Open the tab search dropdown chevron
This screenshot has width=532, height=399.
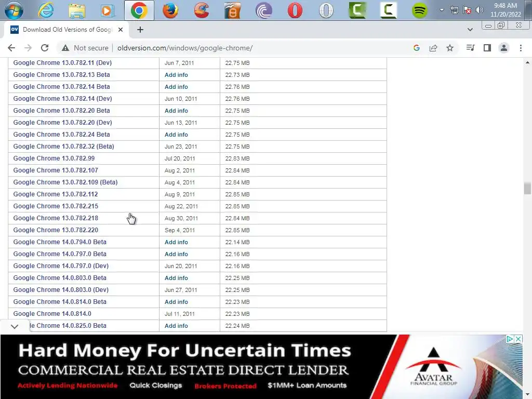(x=470, y=30)
